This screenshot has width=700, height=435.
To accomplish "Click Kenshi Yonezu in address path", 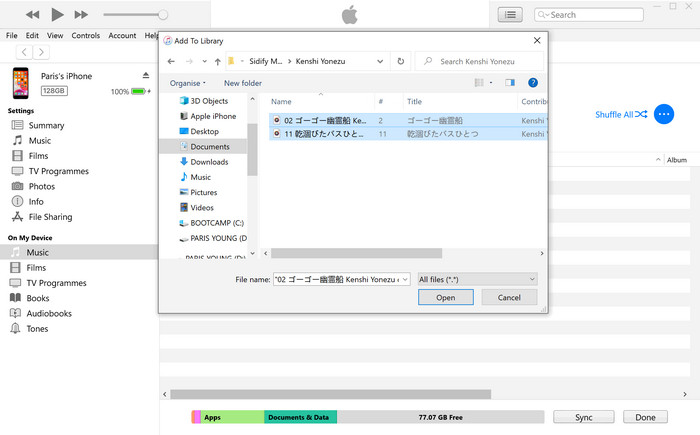I will pos(320,61).
